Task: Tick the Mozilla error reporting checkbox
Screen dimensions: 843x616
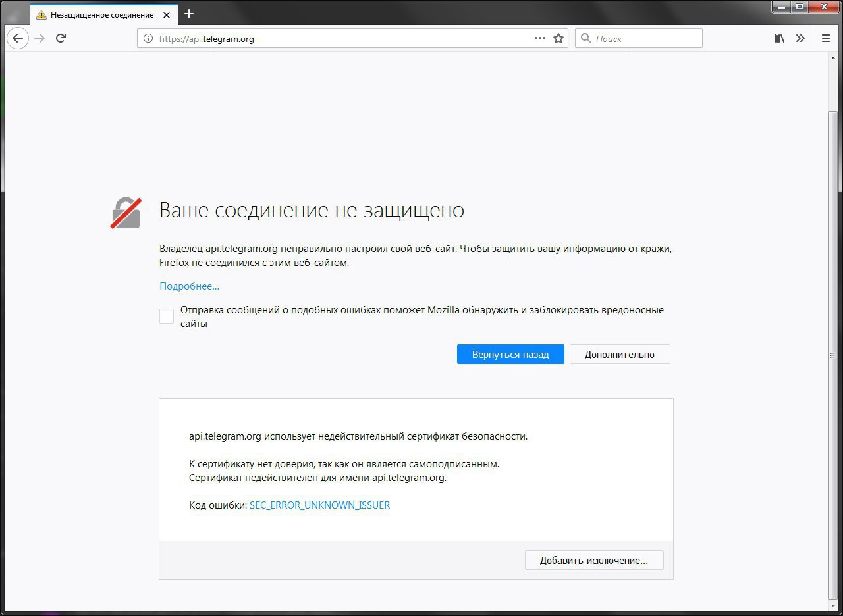Action: tap(167, 317)
